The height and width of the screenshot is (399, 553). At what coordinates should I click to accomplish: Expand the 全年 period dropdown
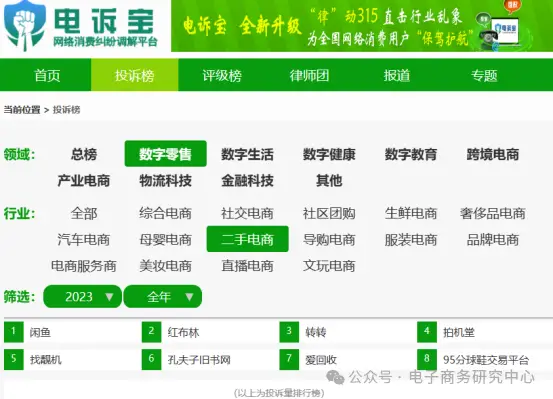(x=163, y=297)
